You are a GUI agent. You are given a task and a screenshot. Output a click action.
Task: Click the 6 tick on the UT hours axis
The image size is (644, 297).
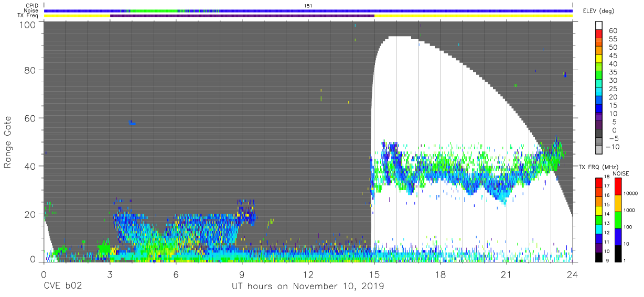tap(176, 274)
